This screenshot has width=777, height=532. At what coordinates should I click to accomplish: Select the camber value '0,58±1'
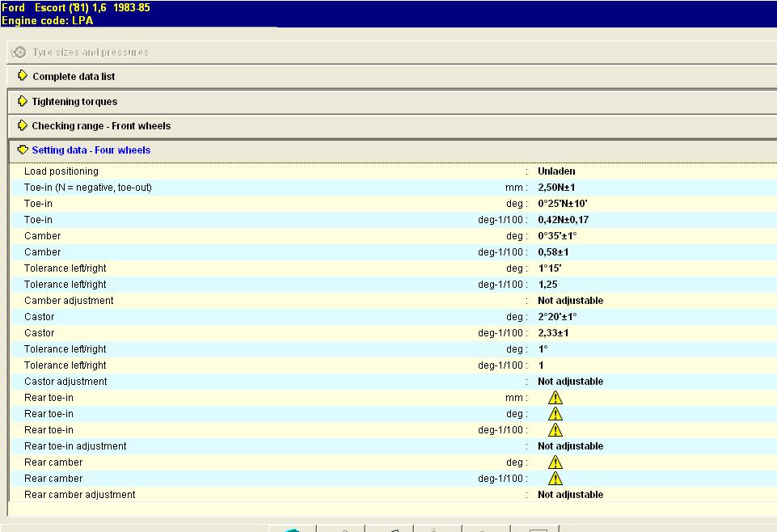click(554, 252)
